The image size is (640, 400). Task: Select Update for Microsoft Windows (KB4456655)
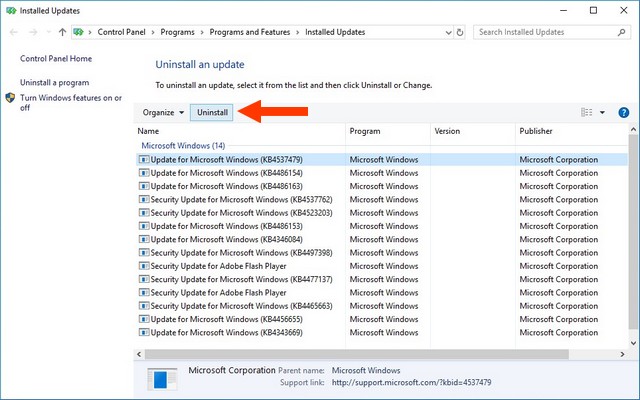[382, 319]
